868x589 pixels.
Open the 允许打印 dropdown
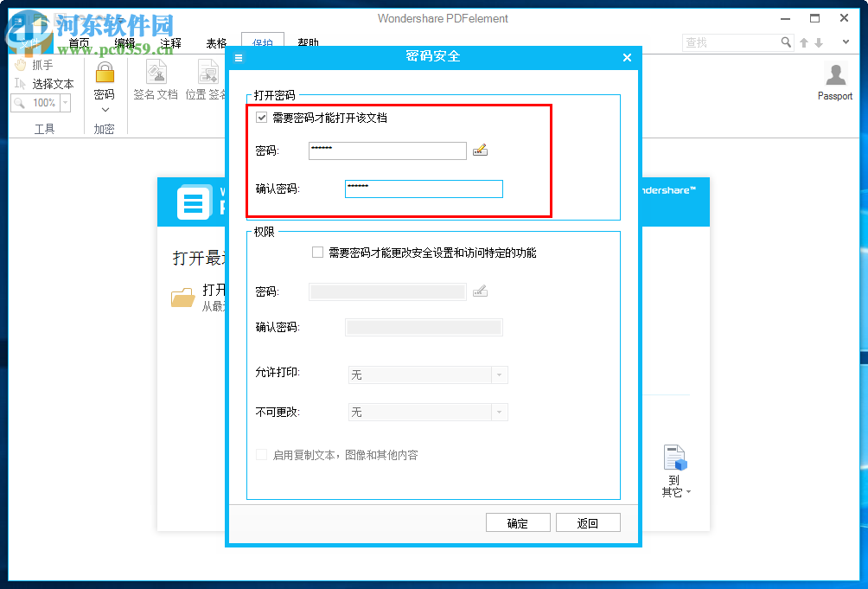coord(500,375)
